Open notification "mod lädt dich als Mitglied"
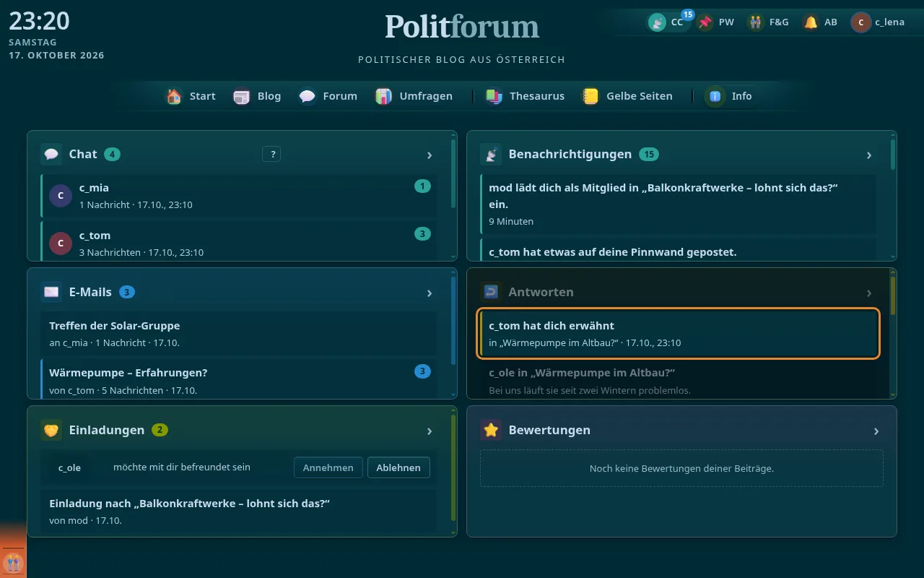924x578 pixels. pos(678,204)
